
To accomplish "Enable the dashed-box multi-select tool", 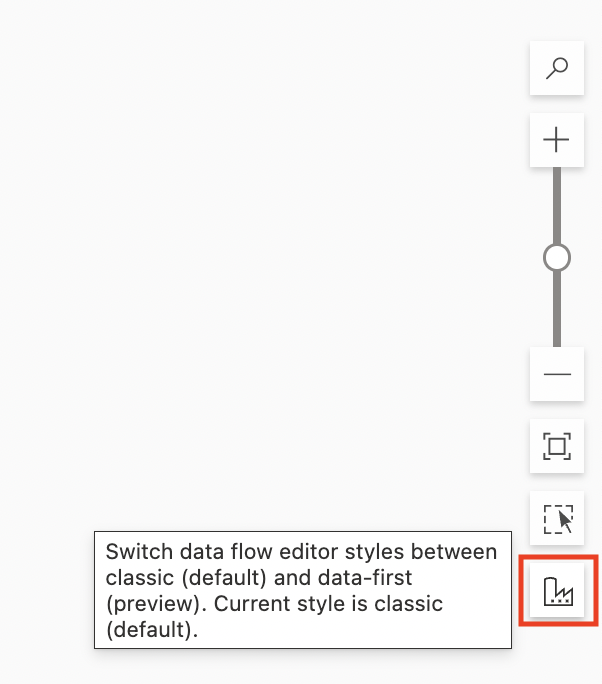I will tap(557, 518).
